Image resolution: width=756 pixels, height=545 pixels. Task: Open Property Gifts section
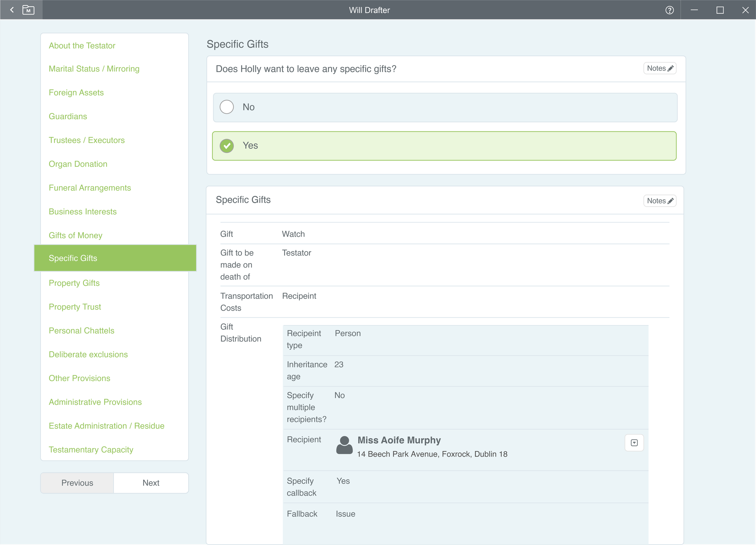(74, 283)
